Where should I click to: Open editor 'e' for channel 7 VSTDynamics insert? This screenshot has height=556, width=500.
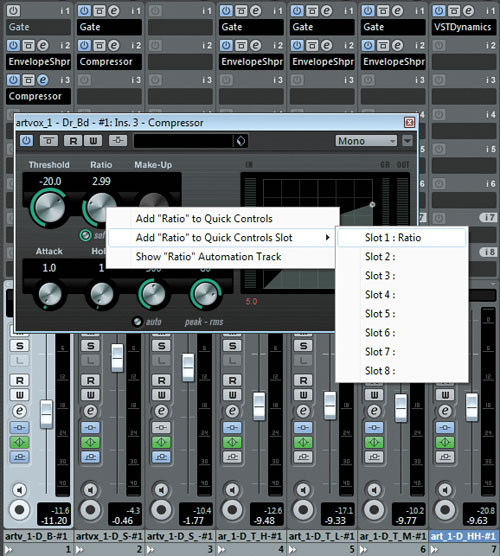[x=468, y=11]
